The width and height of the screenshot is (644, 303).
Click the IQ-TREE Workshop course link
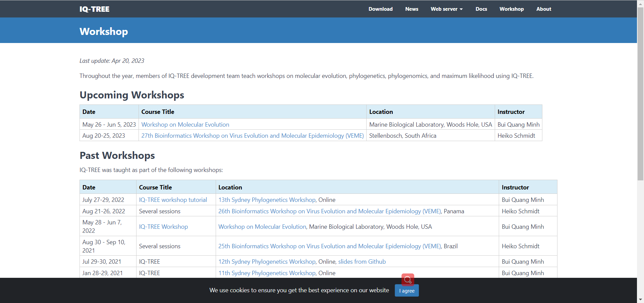click(163, 227)
